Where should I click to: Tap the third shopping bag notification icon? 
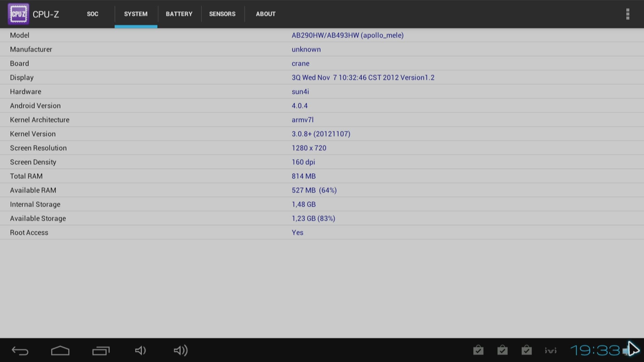point(527,350)
